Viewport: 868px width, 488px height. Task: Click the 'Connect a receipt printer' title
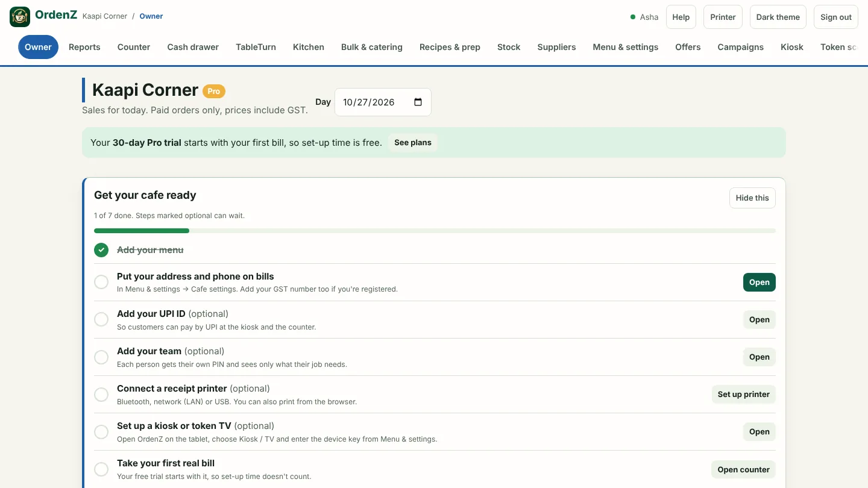[172, 389]
